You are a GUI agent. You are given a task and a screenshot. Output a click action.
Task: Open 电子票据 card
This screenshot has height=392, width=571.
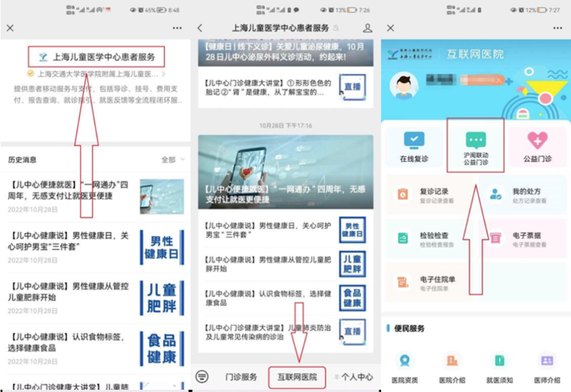click(523, 239)
